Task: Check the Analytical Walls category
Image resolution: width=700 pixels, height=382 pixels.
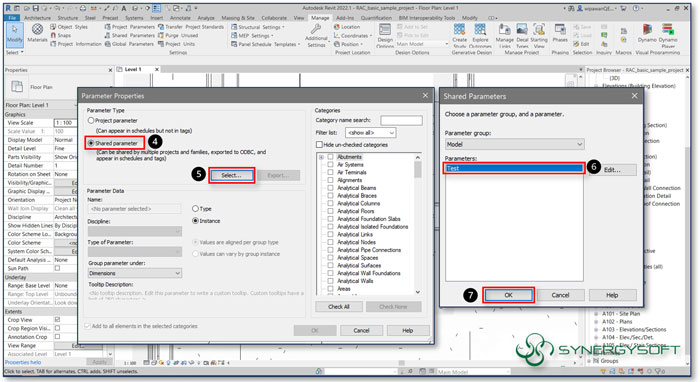Action: point(330,281)
